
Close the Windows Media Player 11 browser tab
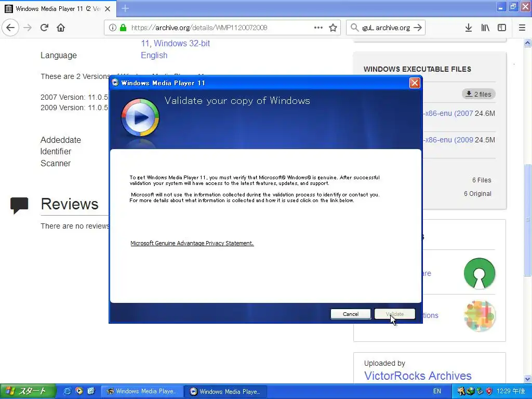pyautogui.click(x=108, y=9)
